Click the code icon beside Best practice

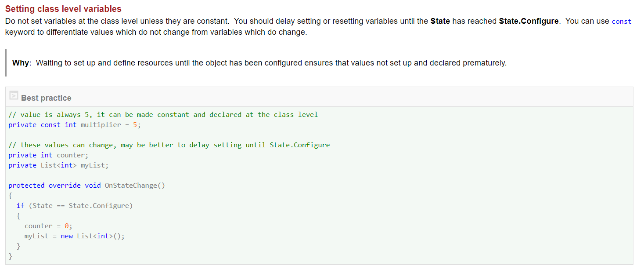click(x=14, y=97)
